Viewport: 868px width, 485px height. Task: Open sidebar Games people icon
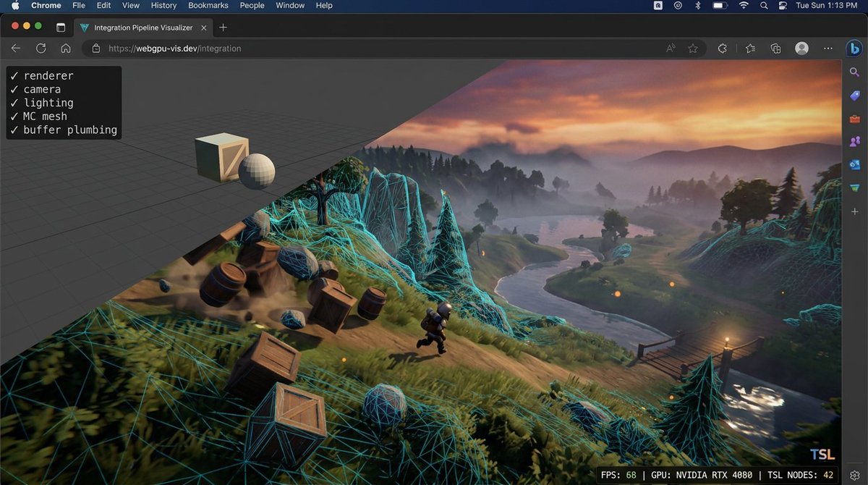point(854,141)
